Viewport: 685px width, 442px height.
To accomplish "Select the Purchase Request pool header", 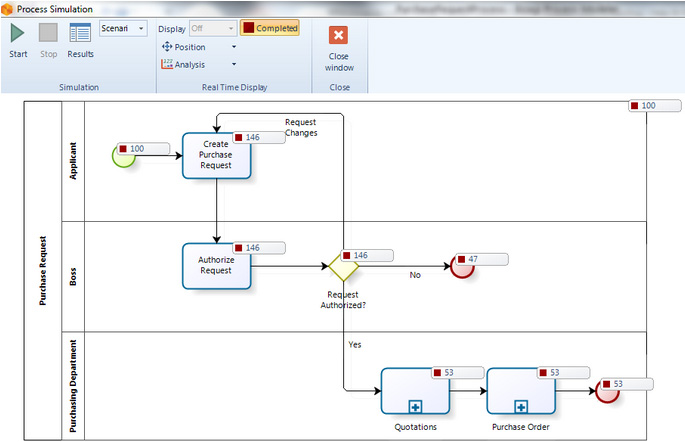I will click(43, 271).
